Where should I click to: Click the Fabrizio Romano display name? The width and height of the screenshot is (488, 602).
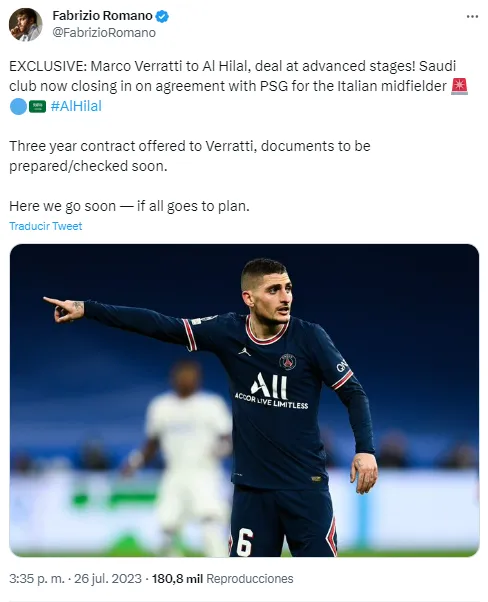103,16
